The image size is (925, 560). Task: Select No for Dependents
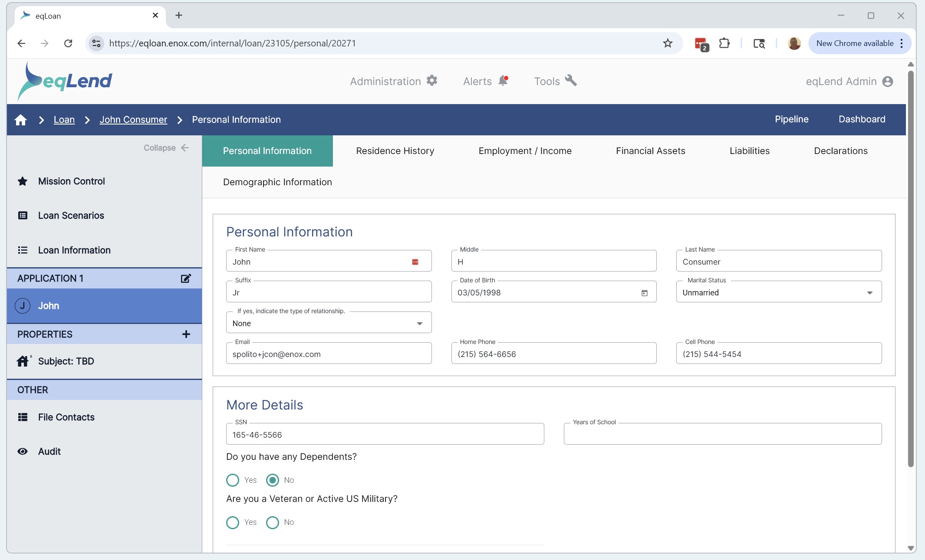pos(273,480)
